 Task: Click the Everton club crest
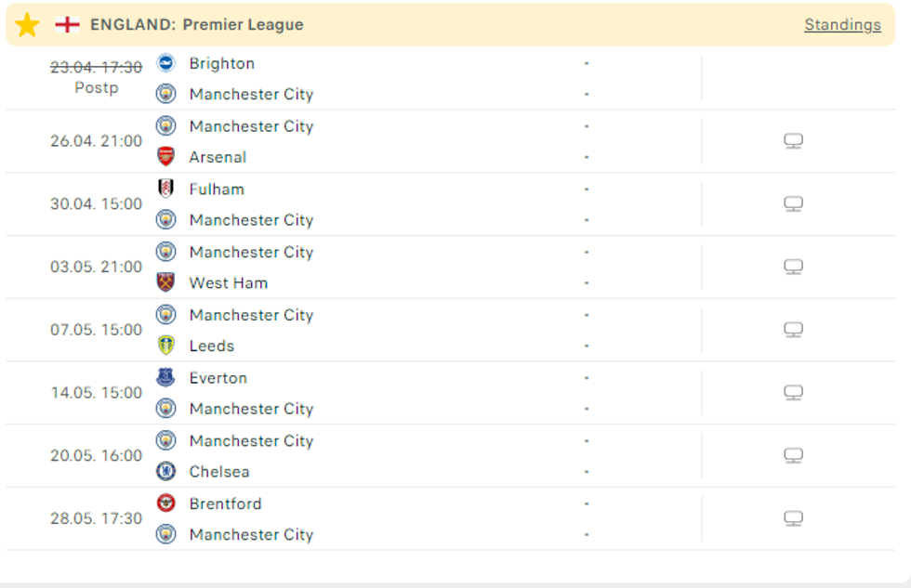pyautogui.click(x=165, y=378)
